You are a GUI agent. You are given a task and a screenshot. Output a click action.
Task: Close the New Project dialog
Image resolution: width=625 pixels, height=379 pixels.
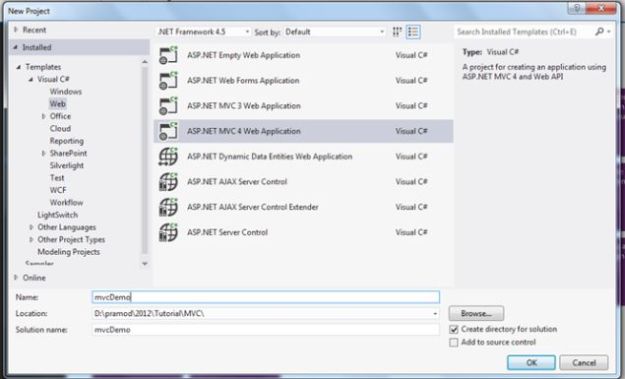coord(601,8)
